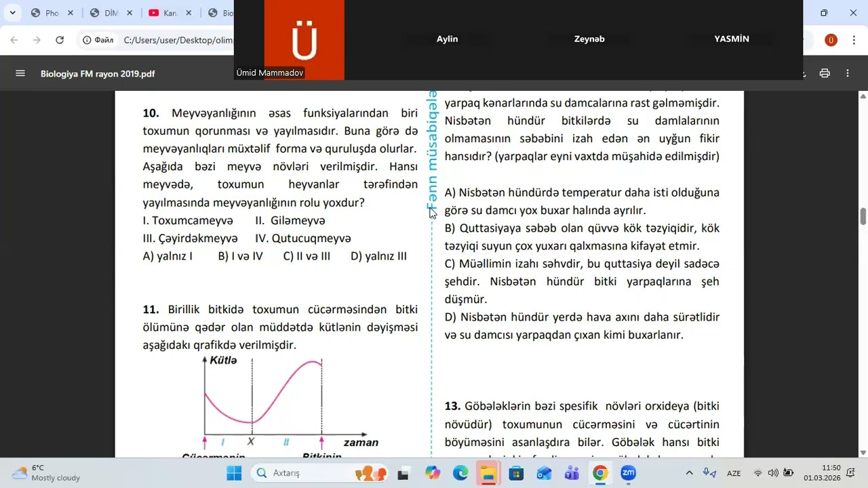Click the zaman axis label
Screen dimensions: 868x488
[361, 443]
